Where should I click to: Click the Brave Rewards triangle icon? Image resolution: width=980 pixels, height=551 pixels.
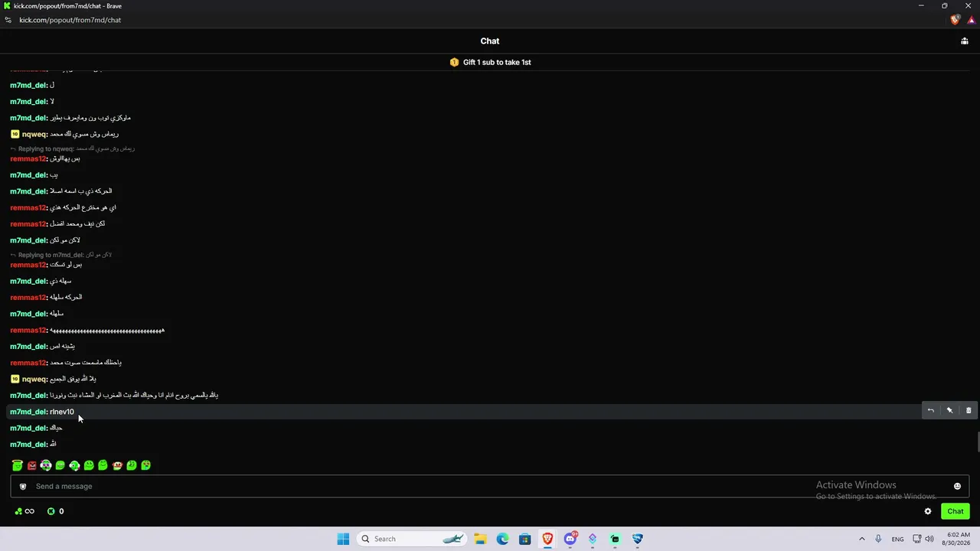(971, 20)
